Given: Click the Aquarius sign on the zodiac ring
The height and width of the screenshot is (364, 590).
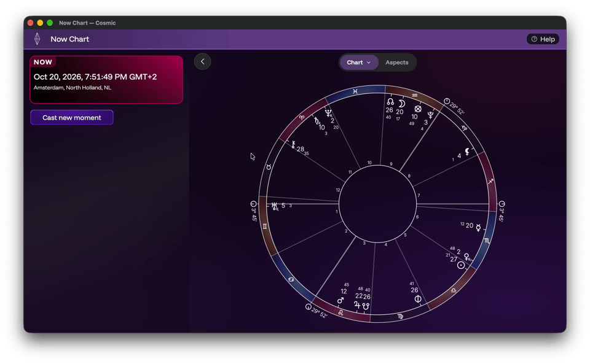Looking at the screenshot, I should click(x=414, y=95).
